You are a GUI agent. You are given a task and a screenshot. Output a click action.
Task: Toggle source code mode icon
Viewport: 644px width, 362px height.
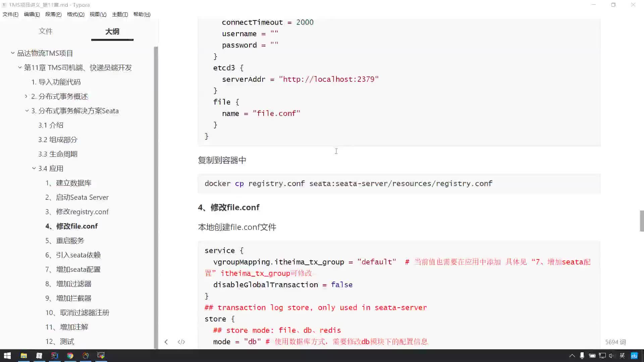[x=181, y=342]
